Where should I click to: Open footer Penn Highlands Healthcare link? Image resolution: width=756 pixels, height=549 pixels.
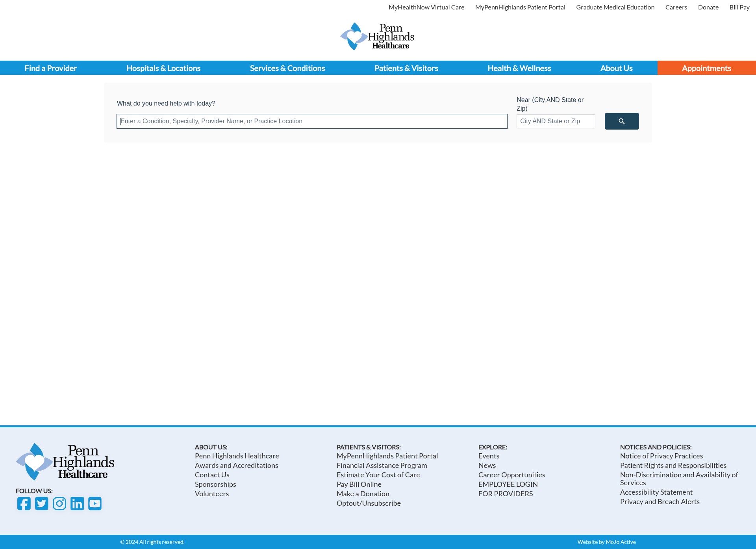tap(237, 456)
